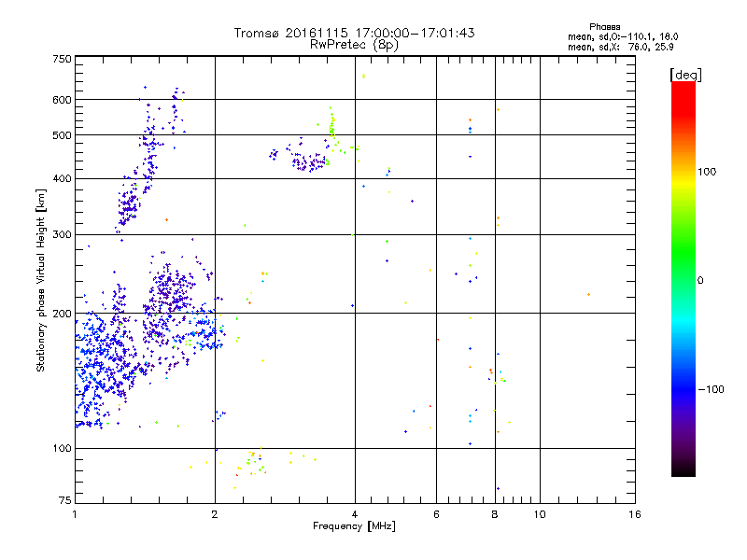Click the 'Stationary phase Virtual Height [km]' y-axis label
Viewport: 747px width, 560px height.
click(x=41, y=281)
